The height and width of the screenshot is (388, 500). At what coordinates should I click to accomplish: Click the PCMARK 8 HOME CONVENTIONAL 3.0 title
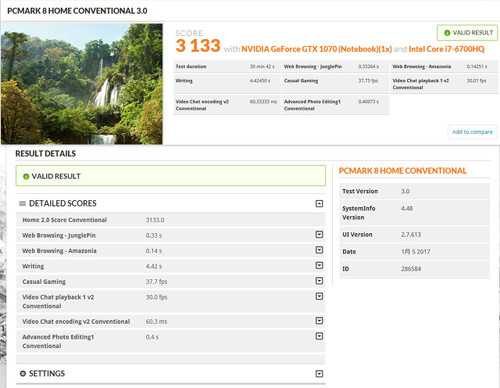coord(77,11)
